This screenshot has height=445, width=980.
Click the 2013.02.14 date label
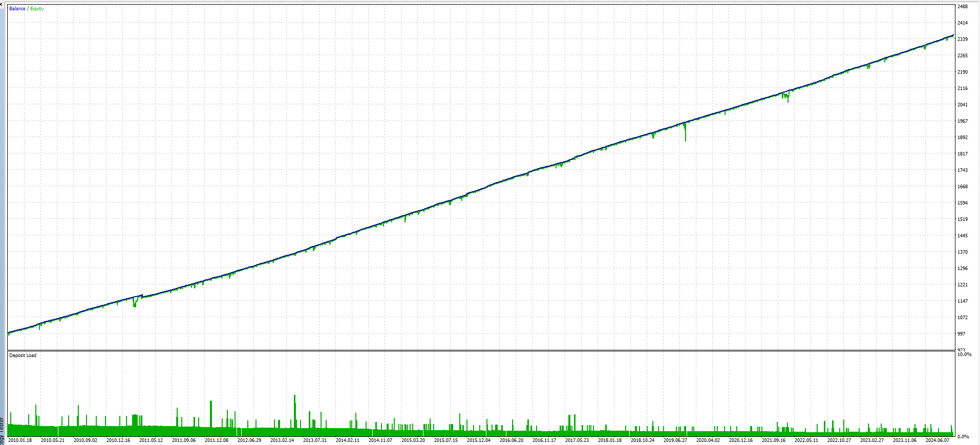point(282,440)
